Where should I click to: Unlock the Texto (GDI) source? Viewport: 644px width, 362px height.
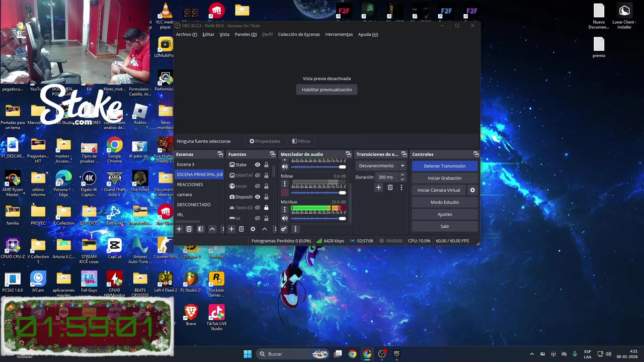pyautogui.click(x=266, y=208)
